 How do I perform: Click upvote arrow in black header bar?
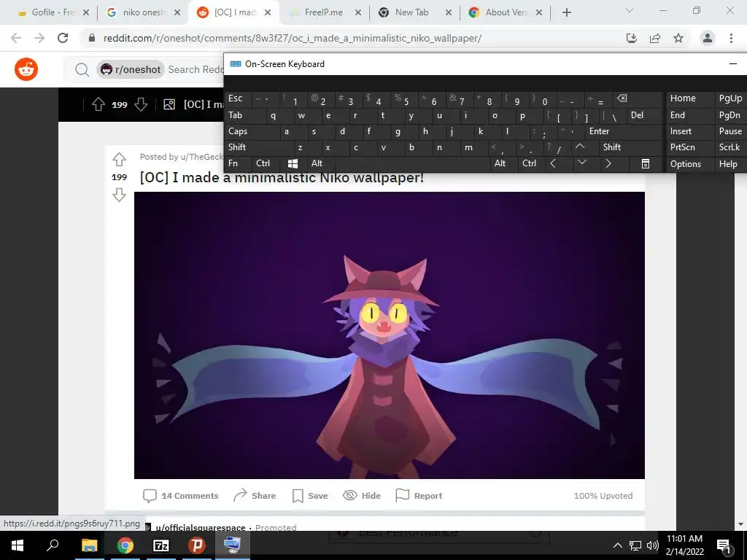[98, 104]
